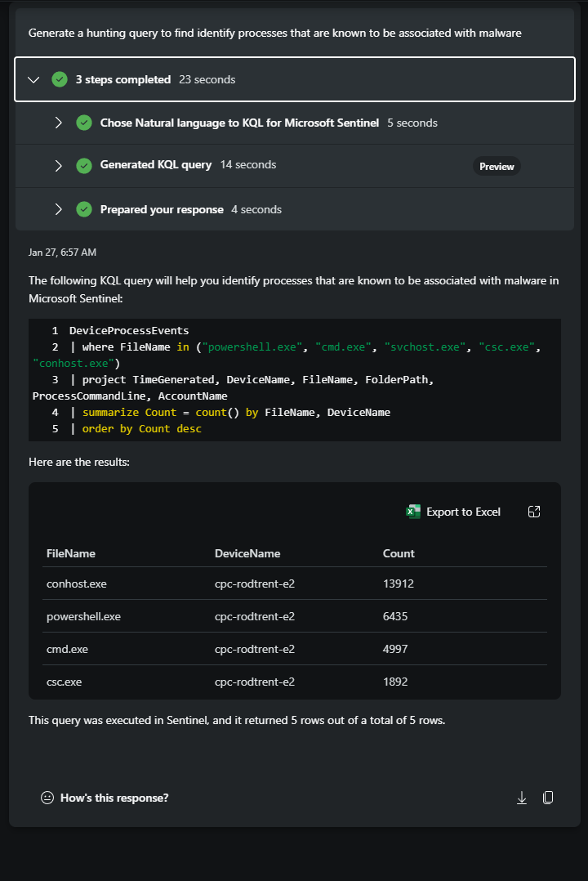Viewport: 588px width, 881px height.
Task: Click device name in conhost.exe row
Action: pos(255,584)
